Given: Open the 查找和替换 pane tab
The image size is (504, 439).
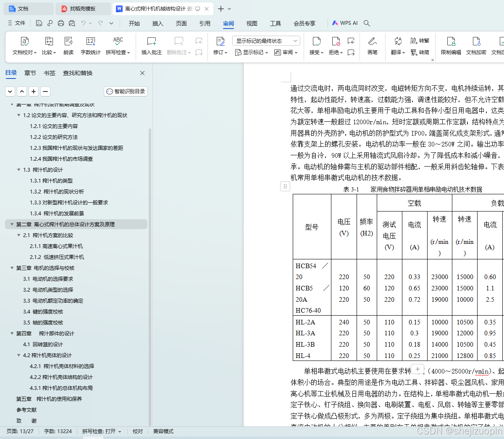Looking at the screenshot, I should coord(78,73).
